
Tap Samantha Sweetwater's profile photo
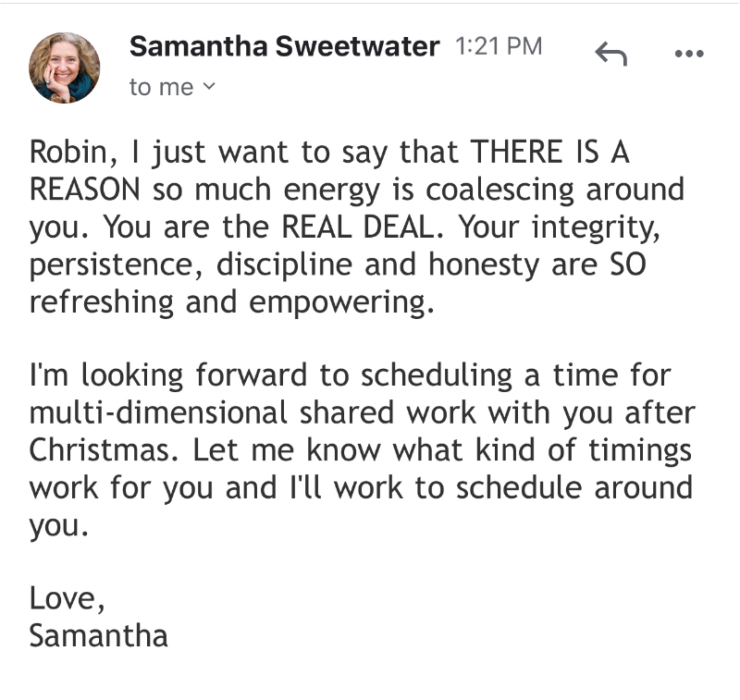pos(65,68)
